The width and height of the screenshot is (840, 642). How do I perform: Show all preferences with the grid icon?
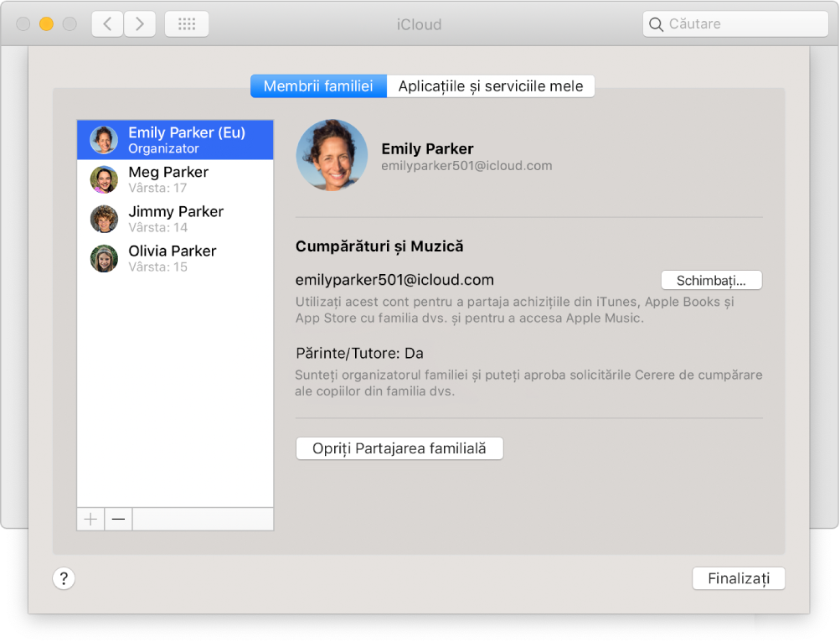click(187, 24)
